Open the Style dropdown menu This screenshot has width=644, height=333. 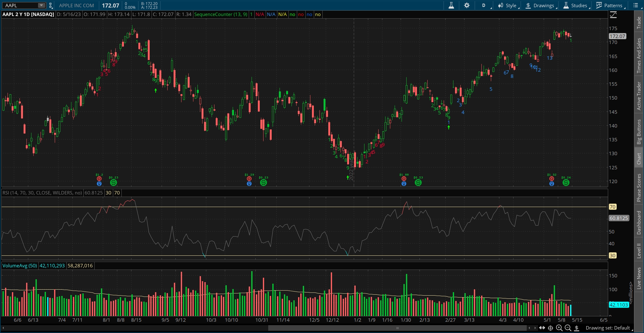[x=508, y=5]
